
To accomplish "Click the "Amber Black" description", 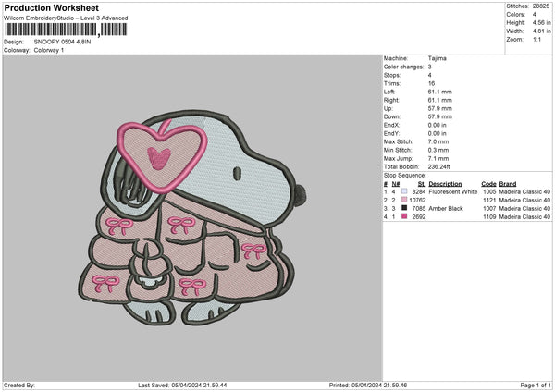I will (x=446, y=208).
